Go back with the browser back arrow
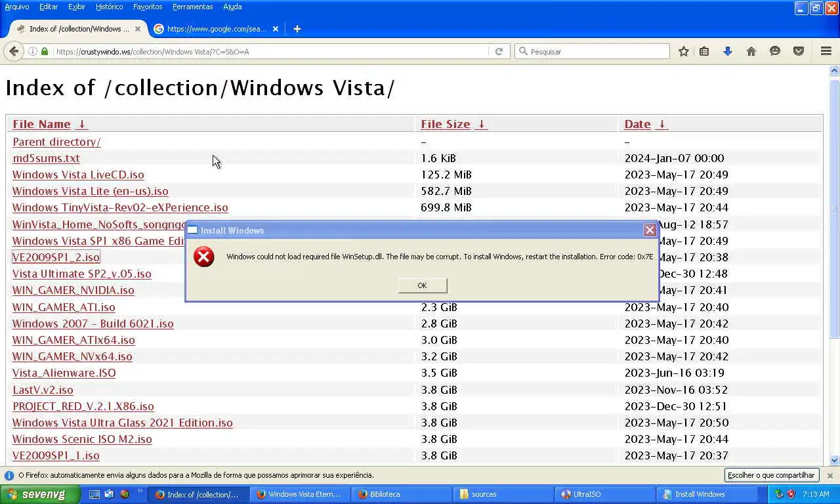840x504 pixels. pos(14,51)
